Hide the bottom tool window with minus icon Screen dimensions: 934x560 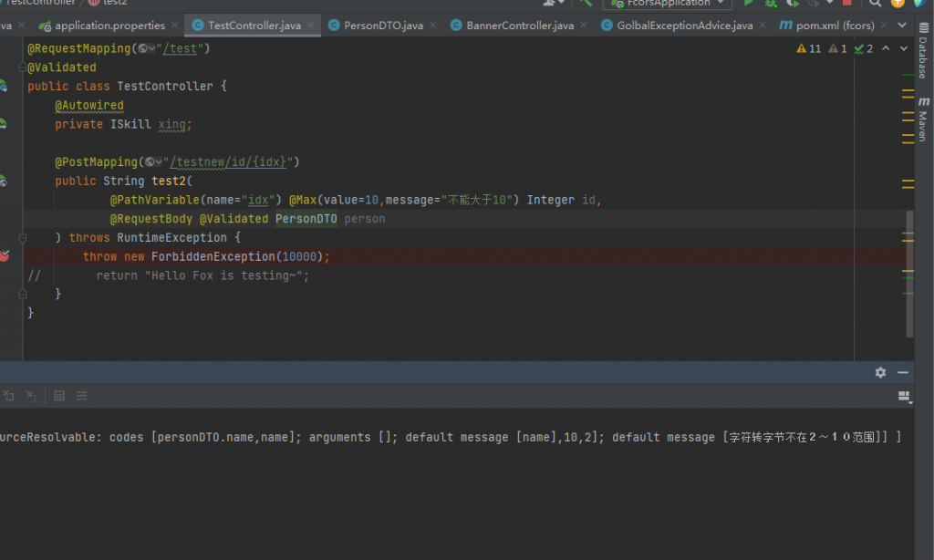pyautogui.click(x=902, y=372)
